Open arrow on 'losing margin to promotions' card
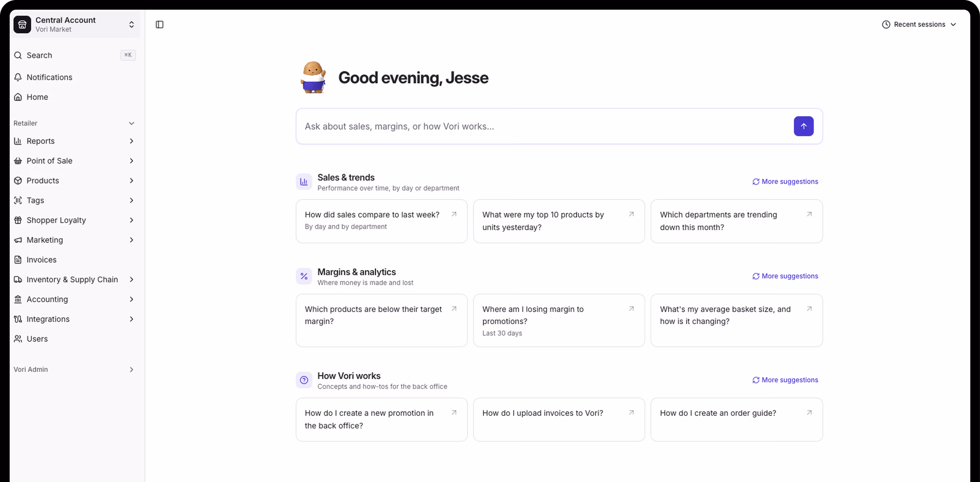This screenshot has width=980, height=482. 632,309
